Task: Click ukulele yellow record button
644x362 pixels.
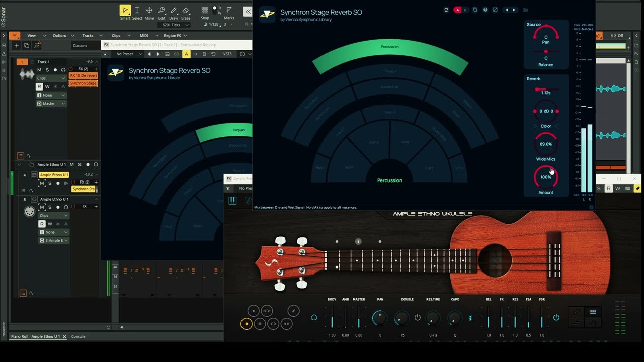Action: (x=246, y=324)
